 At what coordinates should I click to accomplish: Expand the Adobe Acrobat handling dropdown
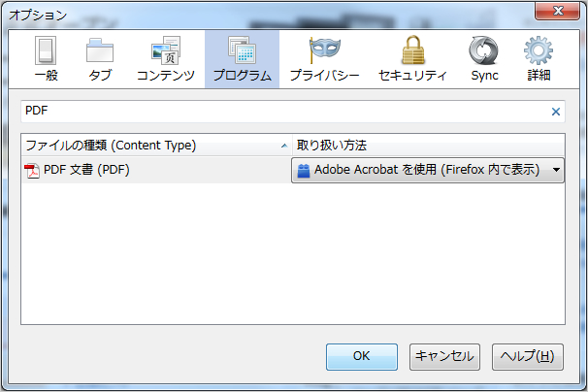428,171
